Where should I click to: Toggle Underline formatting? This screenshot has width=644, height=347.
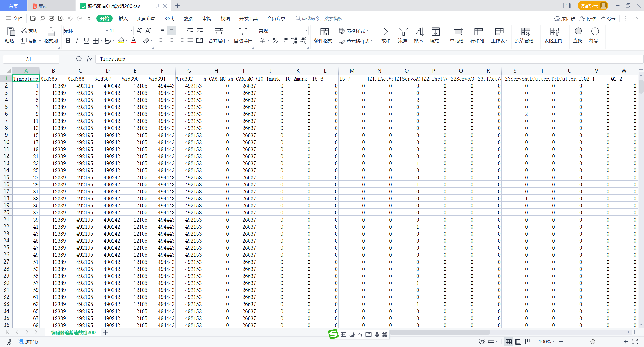click(86, 41)
